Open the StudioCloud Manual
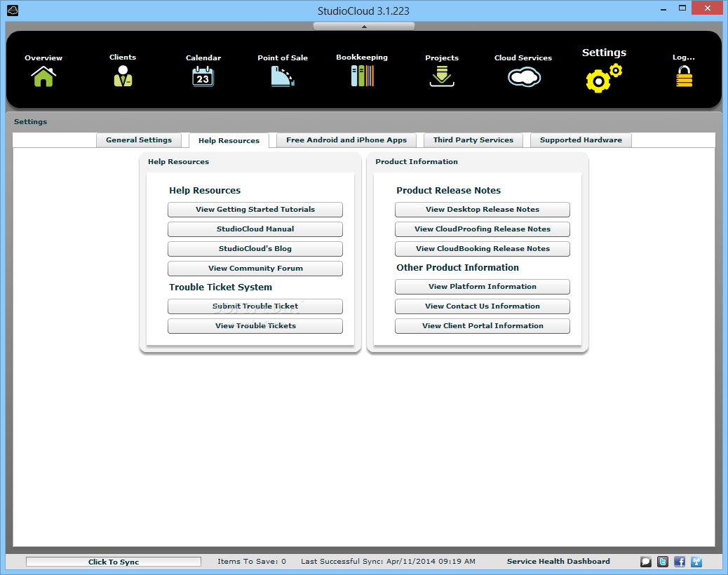Screen dimensions: 728x575 click(x=255, y=229)
